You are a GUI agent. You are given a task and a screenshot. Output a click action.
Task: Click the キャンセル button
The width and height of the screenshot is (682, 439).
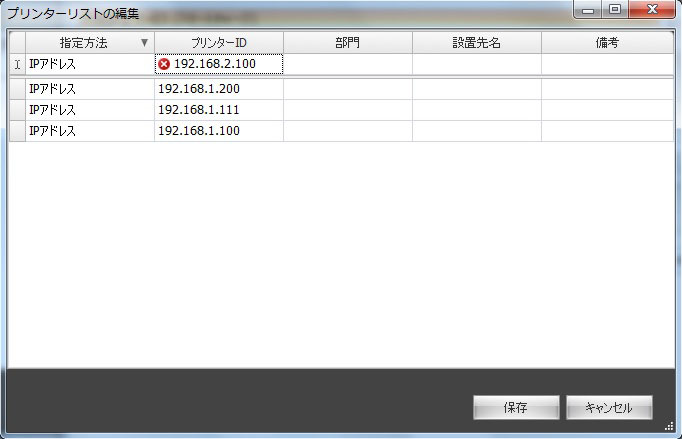point(608,408)
